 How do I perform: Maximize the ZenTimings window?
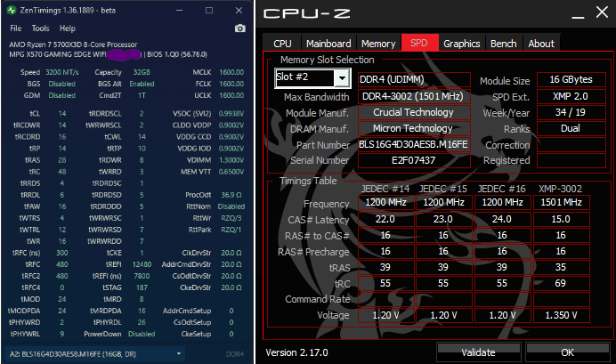point(209,11)
